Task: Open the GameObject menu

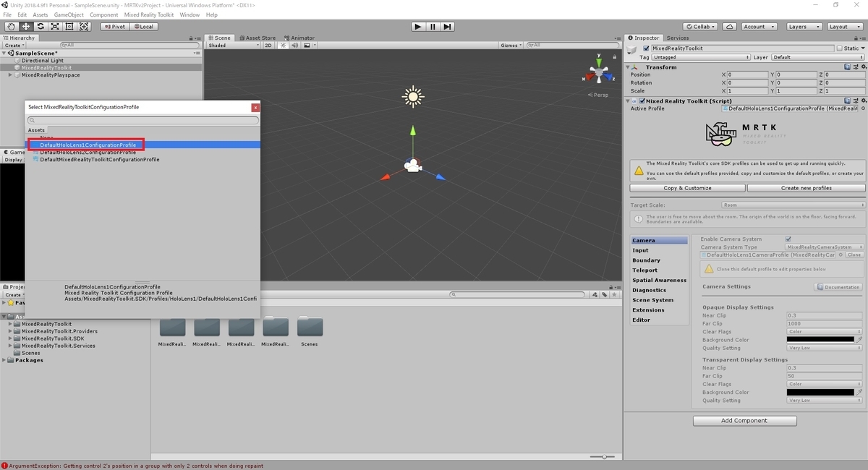Action: tap(69, 14)
